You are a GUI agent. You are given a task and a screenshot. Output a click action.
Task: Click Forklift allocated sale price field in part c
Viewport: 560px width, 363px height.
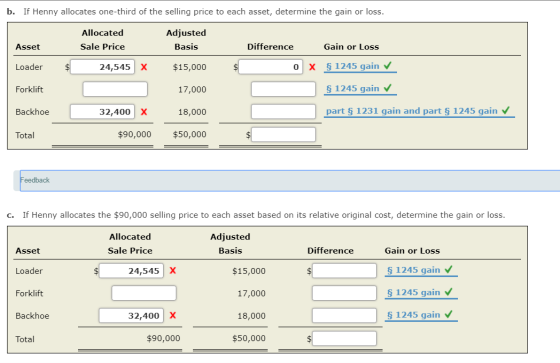point(144,293)
